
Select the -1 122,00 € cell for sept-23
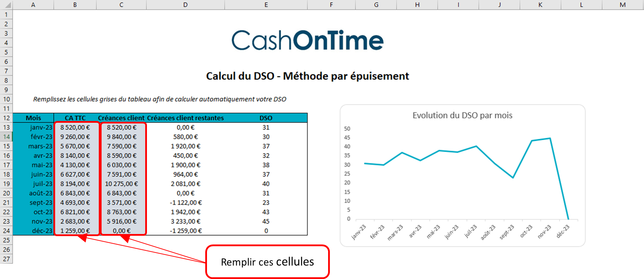(185, 203)
